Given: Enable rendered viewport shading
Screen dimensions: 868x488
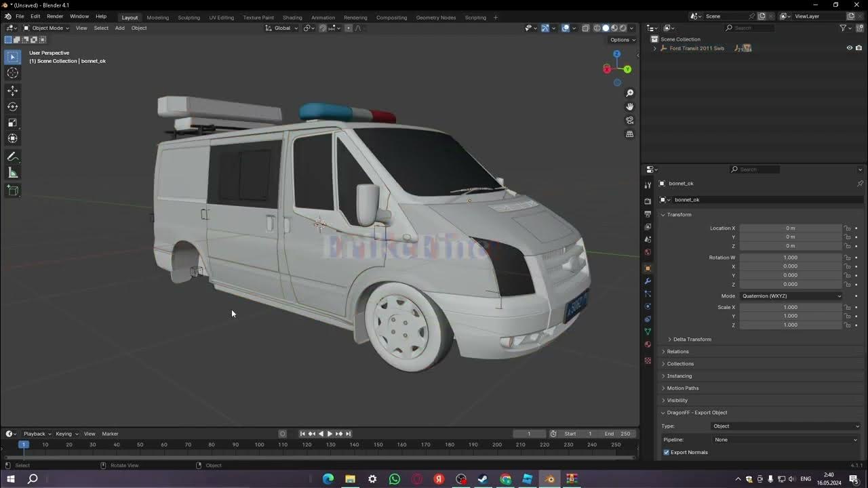Looking at the screenshot, I should [623, 28].
